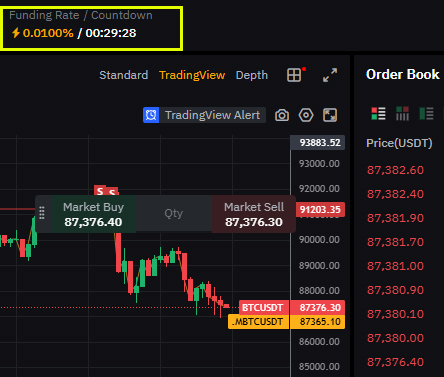This screenshot has height=377, width=444.
Task: Click the trade panel drag-handle dots
Action: coord(42,213)
